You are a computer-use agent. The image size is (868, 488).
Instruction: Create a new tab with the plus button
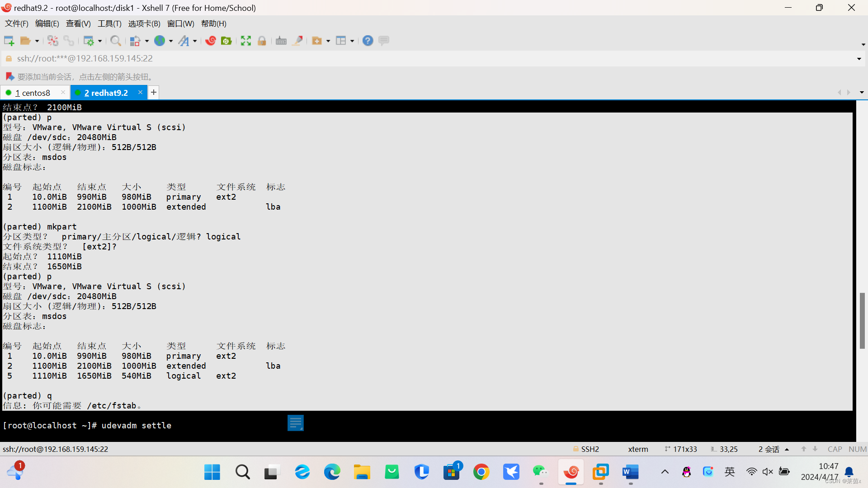pos(153,92)
